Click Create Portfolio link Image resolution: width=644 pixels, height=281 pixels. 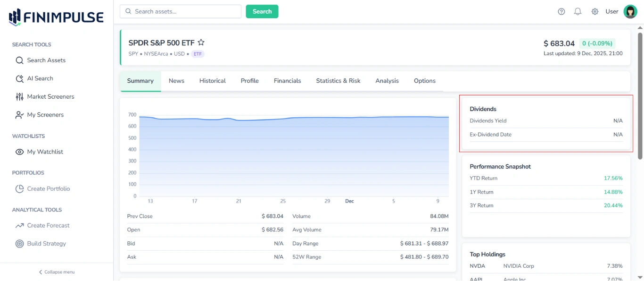pyautogui.click(x=48, y=189)
